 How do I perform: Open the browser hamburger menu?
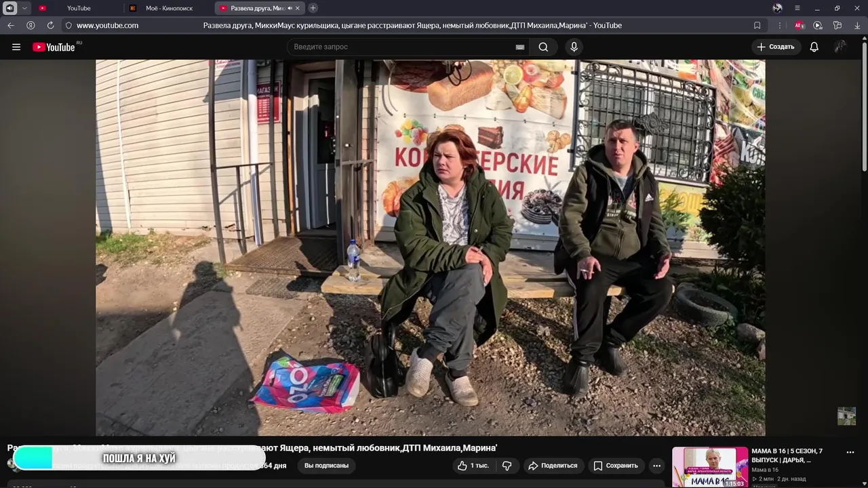tap(797, 8)
